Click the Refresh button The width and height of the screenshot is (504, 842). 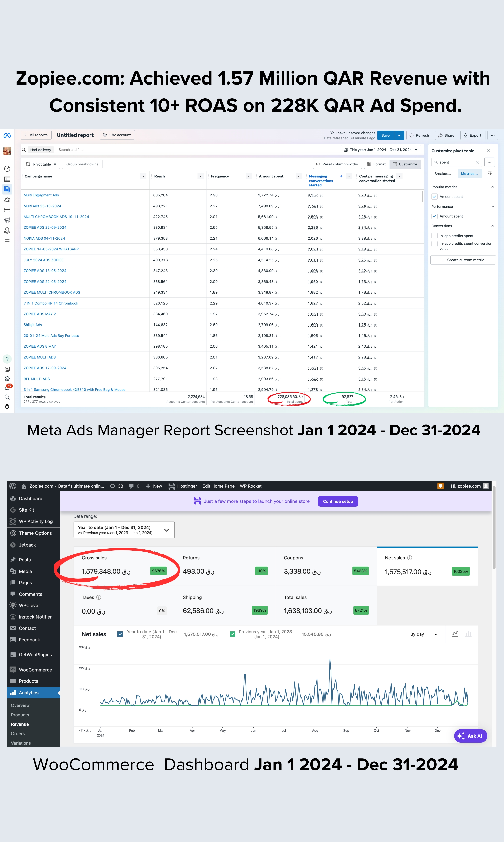tap(420, 135)
